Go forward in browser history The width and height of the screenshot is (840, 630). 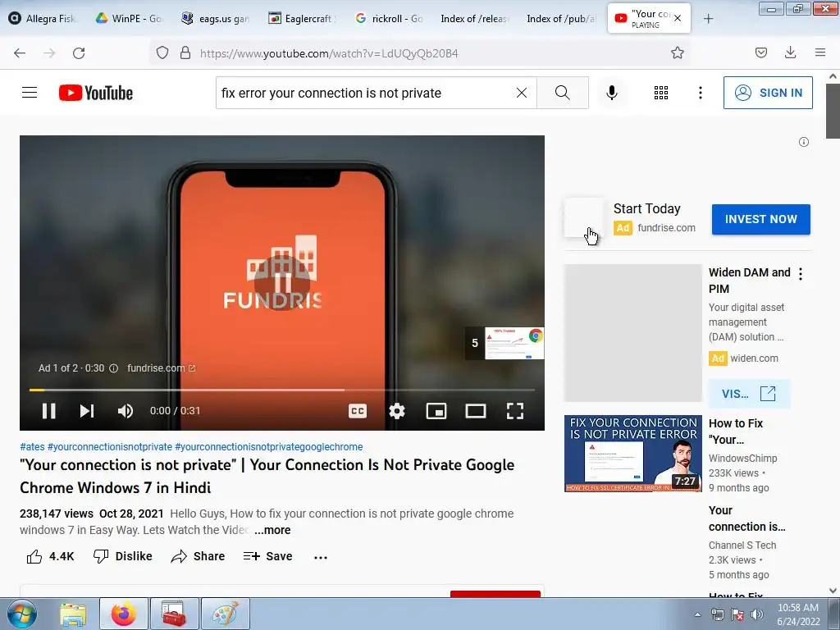(49, 53)
